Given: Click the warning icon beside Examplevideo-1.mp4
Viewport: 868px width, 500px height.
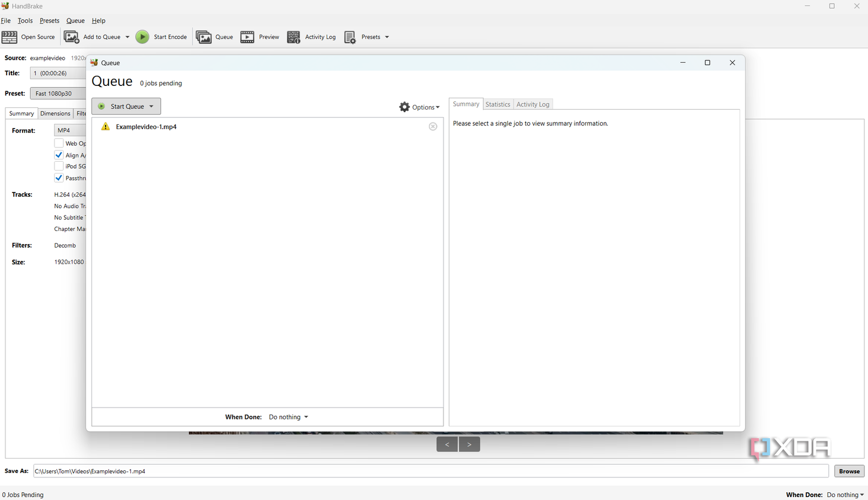Looking at the screenshot, I should point(106,126).
